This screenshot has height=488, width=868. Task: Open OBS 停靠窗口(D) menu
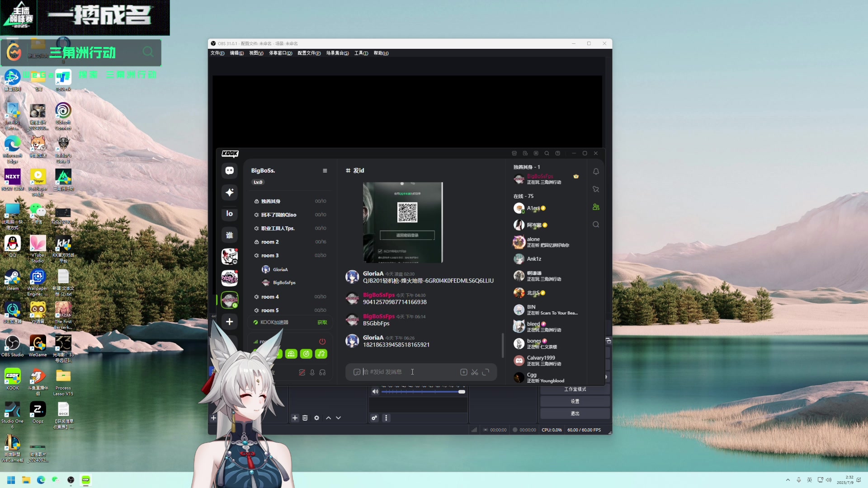[x=281, y=53]
